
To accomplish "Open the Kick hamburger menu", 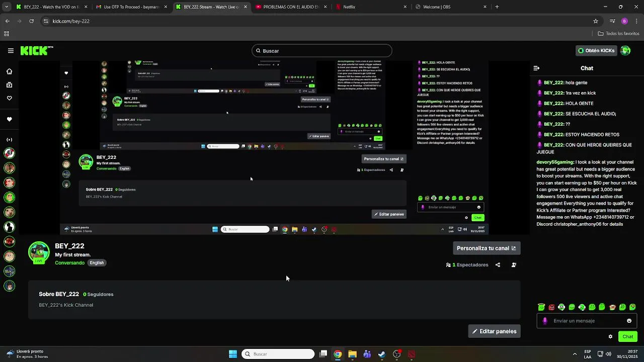I will coord(11,51).
